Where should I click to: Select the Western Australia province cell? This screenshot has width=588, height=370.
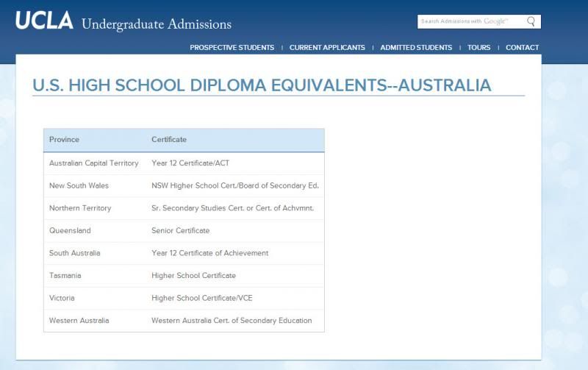click(x=79, y=321)
